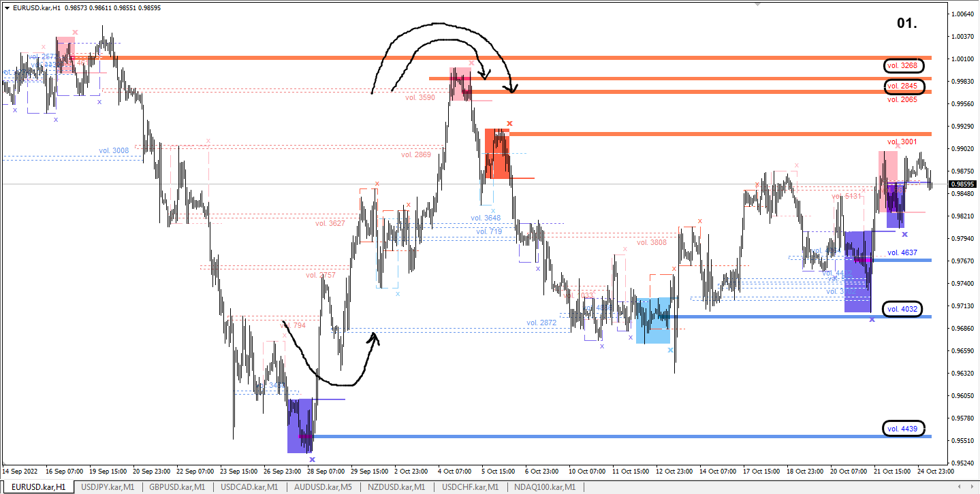Go to the NZDUSD.kar,M1 tab
Screen dimensions: 980x494
pyautogui.click(x=396, y=487)
